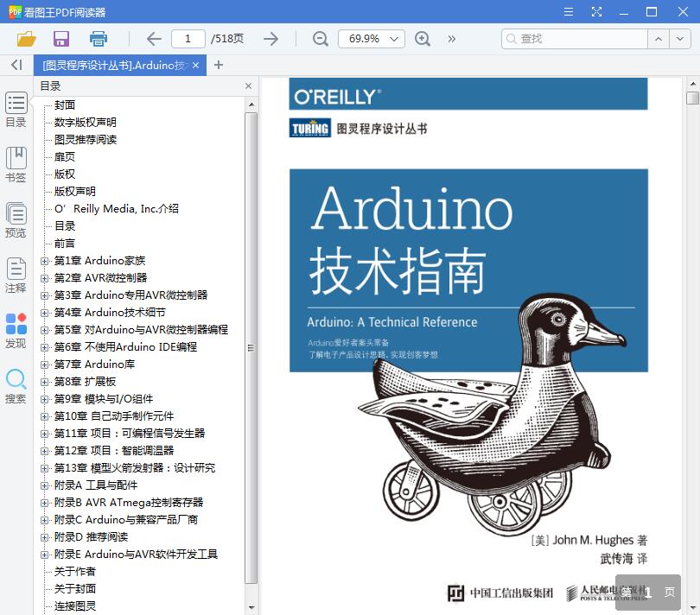
Task: Show more toolbar tools via double chevron
Action: [451, 39]
